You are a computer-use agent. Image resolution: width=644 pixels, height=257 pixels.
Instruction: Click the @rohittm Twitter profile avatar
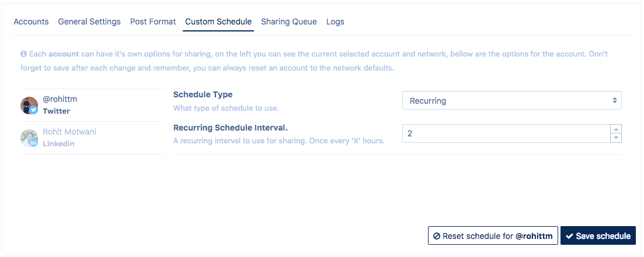(28, 105)
